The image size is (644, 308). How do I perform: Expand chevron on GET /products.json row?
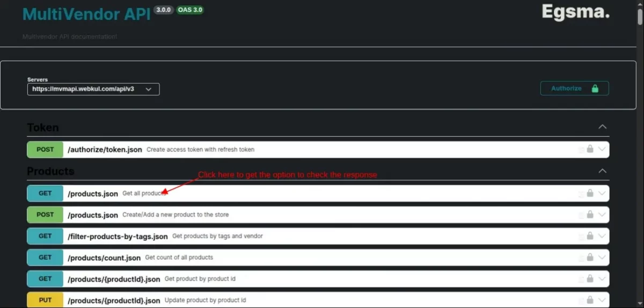pyautogui.click(x=602, y=193)
